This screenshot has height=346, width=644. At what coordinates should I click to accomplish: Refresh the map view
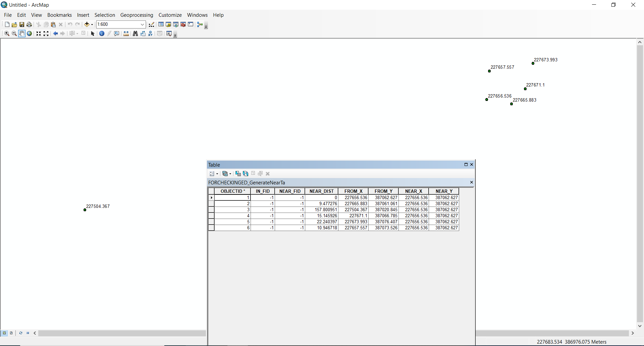pos(21,333)
